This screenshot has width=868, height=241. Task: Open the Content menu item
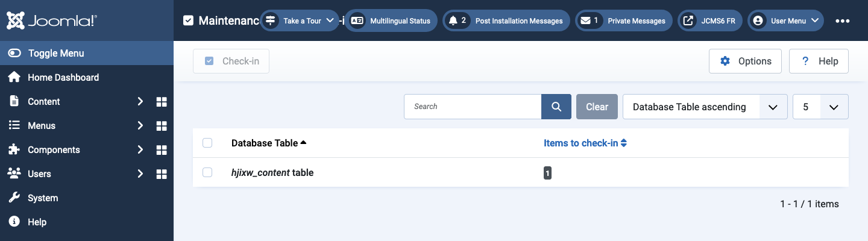click(x=44, y=101)
